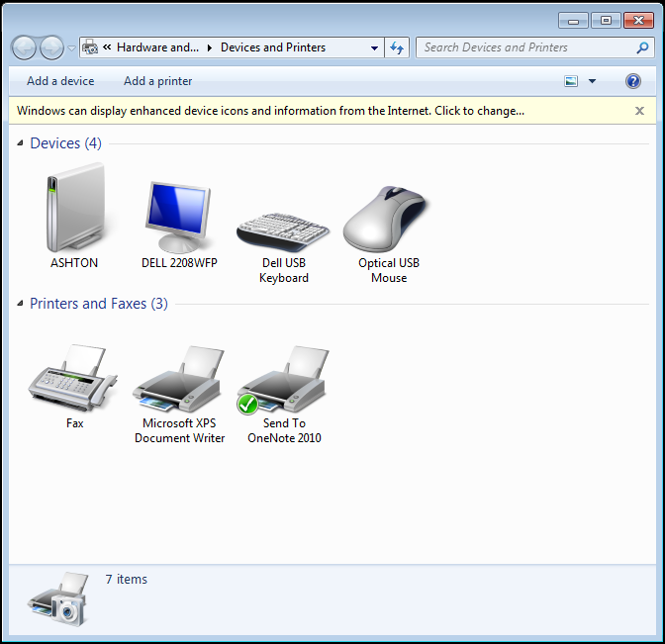Click the search magnifier icon
This screenshot has width=665, height=644.
[x=642, y=47]
